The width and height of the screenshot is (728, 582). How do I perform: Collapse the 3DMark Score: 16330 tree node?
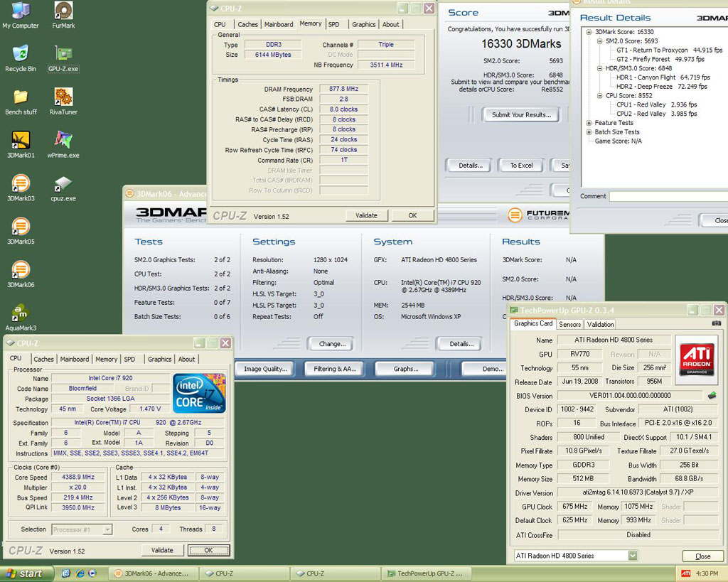tap(589, 32)
